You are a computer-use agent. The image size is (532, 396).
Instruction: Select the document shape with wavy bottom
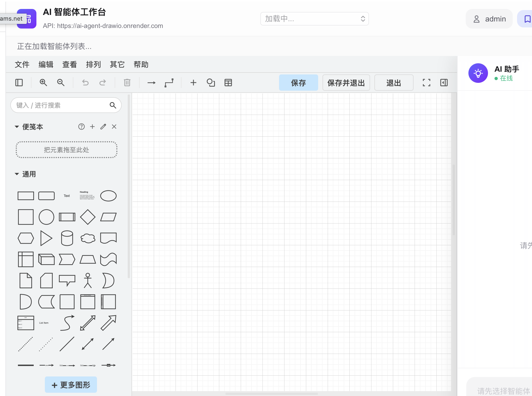(108, 238)
